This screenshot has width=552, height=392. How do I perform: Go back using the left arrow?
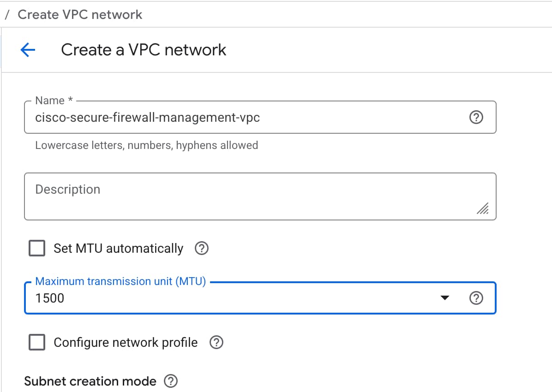(28, 50)
